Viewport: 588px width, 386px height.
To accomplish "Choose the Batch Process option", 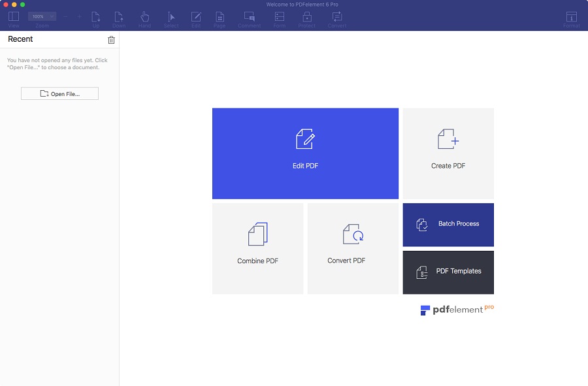I will click(x=448, y=225).
